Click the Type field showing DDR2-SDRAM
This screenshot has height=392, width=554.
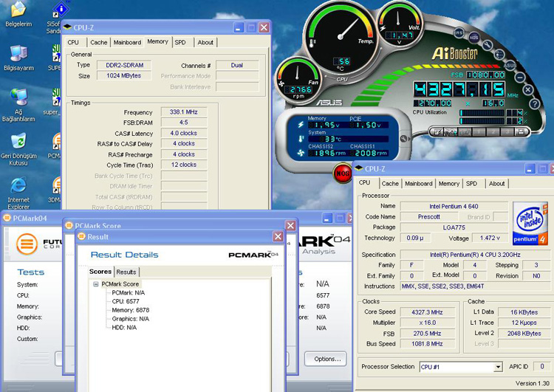(x=124, y=65)
